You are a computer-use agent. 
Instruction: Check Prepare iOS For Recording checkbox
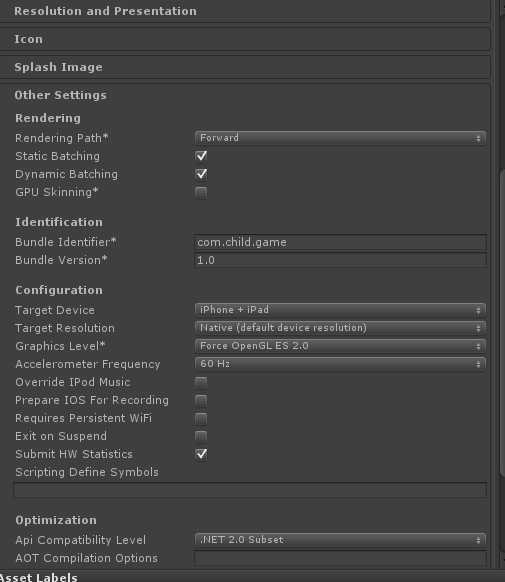201,400
